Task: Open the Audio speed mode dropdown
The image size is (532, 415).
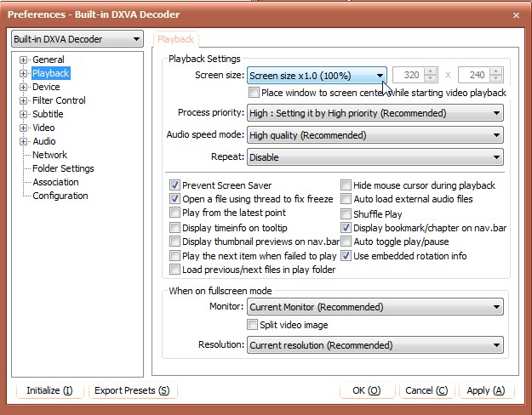Action: click(375, 135)
